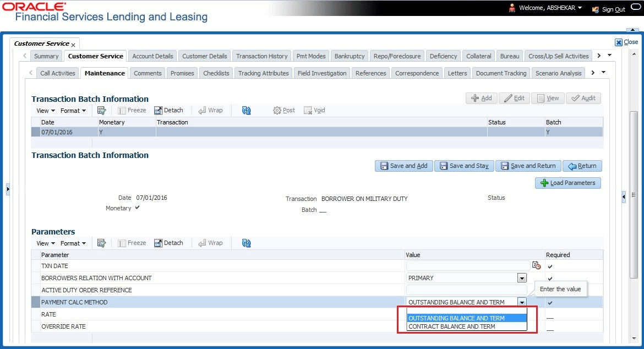This screenshot has width=644, height=349.
Task: Sign Out of the application
Action: (x=609, y=9)
